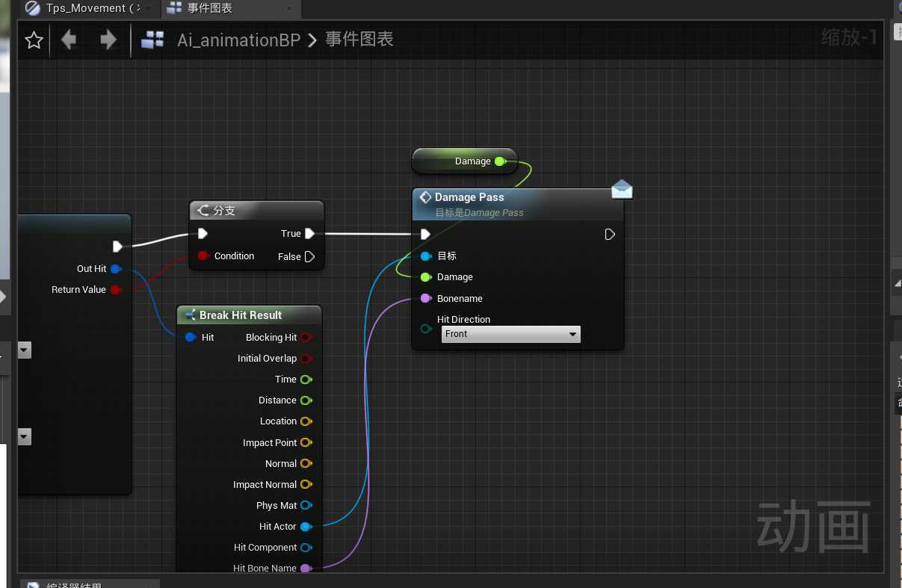Image resolution: width=902 pixels, height=588 pixels.
Task: Click Damage Pass exec output pin
Action: coord(610,235)
